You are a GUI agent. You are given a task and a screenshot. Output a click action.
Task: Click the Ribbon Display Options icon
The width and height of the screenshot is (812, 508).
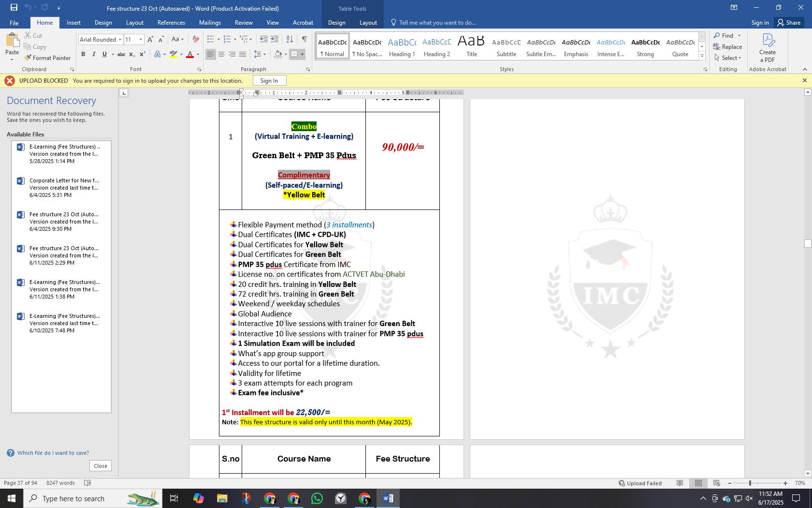pyautogui.click(x=734, y=8)
